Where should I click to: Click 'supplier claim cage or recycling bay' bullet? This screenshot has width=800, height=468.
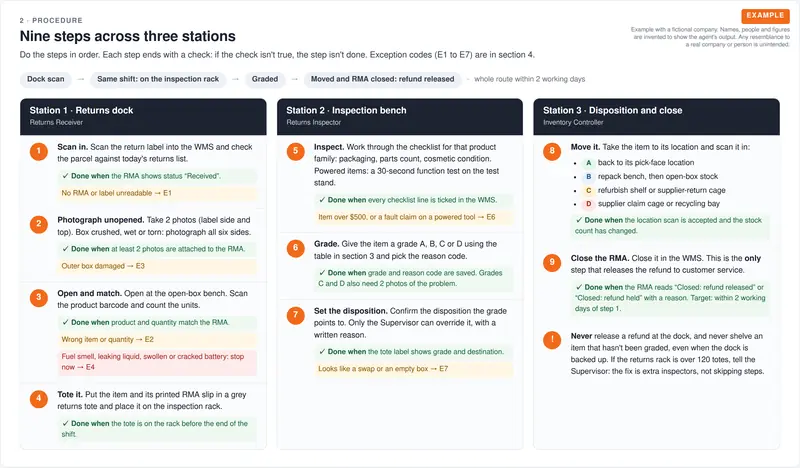coord(659,204)
